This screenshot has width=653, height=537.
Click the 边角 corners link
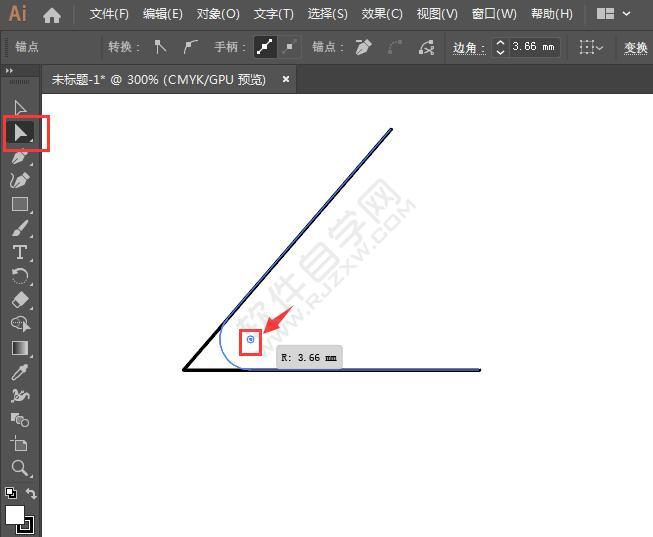(468, 47)
